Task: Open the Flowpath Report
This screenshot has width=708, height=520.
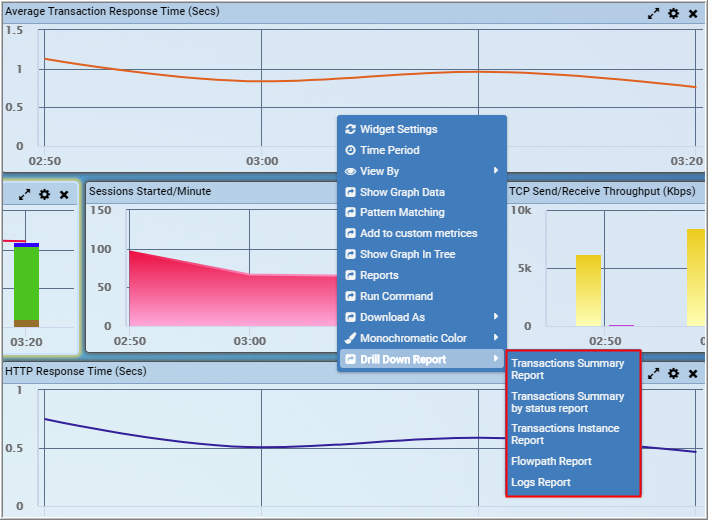Action: tap(551, 461)
